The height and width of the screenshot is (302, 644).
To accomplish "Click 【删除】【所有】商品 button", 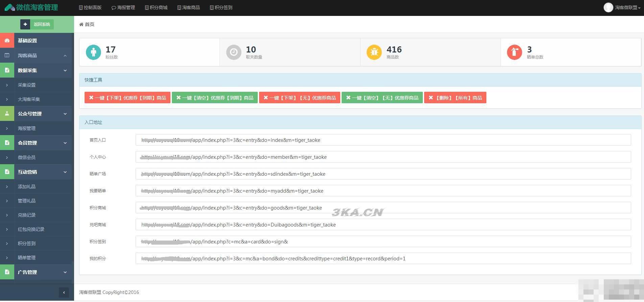I will 455,98.
